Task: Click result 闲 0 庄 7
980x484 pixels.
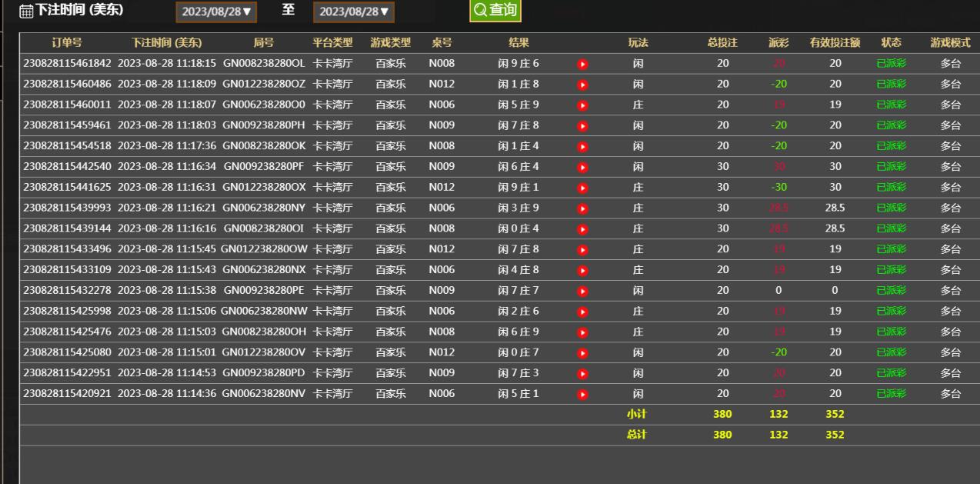Action: 519,352
